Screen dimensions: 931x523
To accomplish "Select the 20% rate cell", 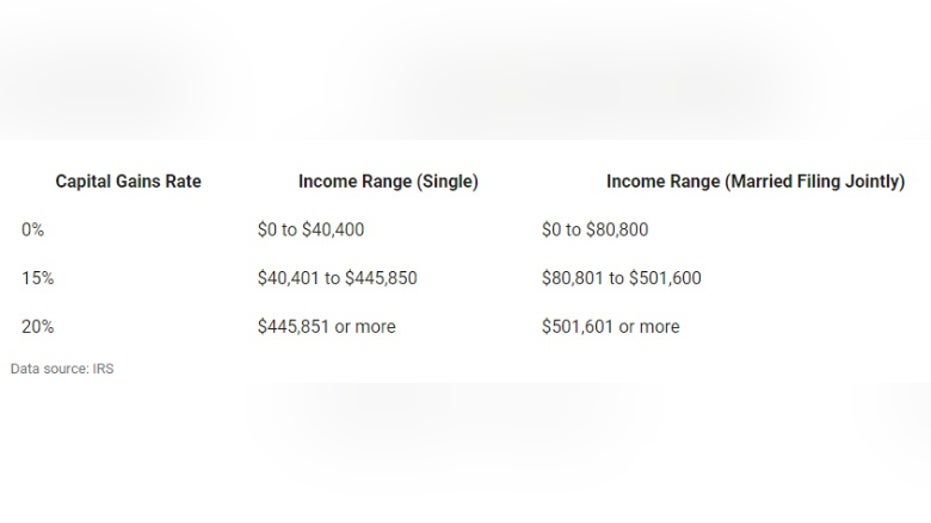I will [37, 327].
